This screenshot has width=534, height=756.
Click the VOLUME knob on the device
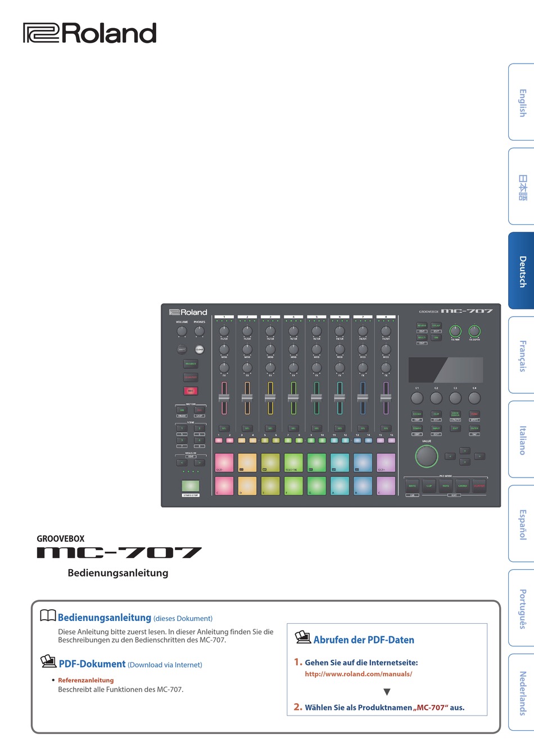[182, 331]
